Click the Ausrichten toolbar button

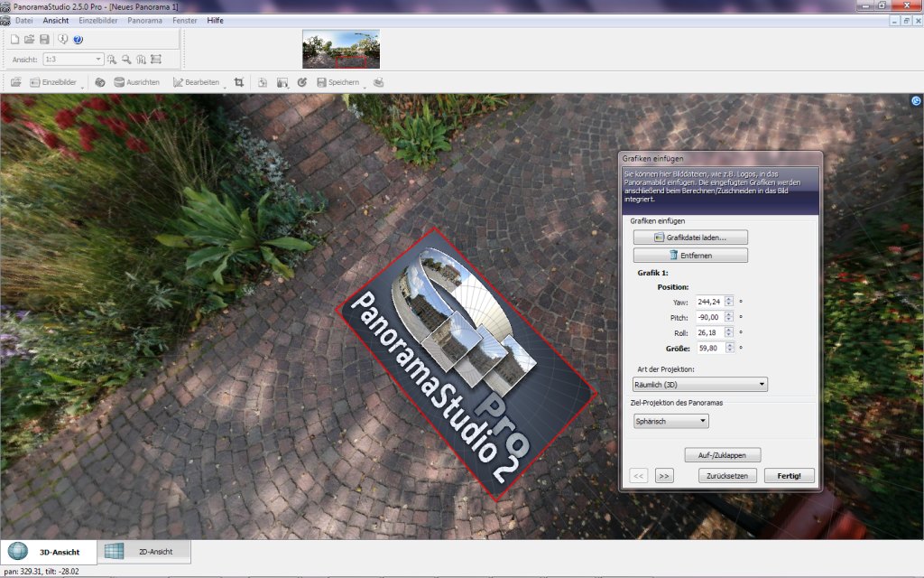[137, 82]
